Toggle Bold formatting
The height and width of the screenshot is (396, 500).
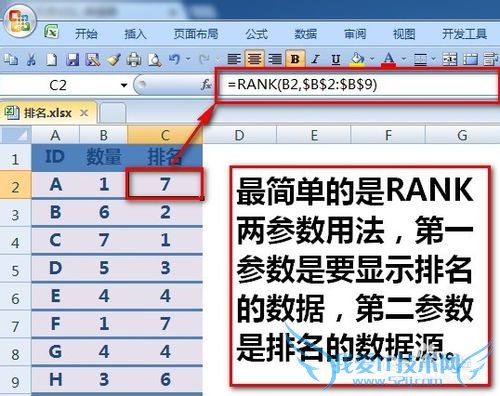pos(295,59)
